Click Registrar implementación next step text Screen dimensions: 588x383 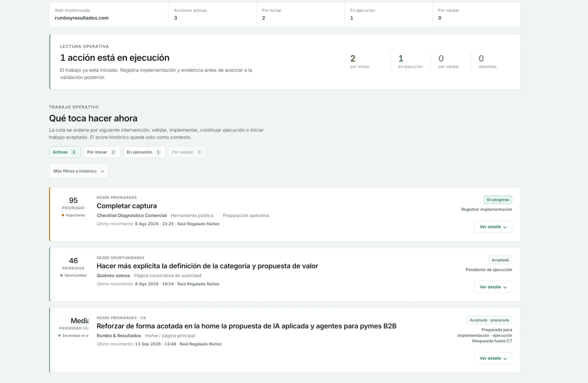[x=486, y=209]
